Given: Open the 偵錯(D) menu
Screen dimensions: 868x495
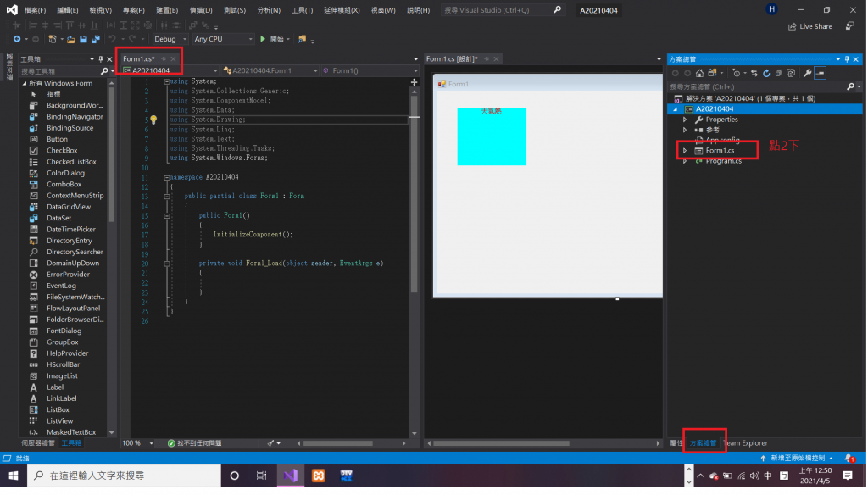Looking at the screenshot, I should click(201, 10).
